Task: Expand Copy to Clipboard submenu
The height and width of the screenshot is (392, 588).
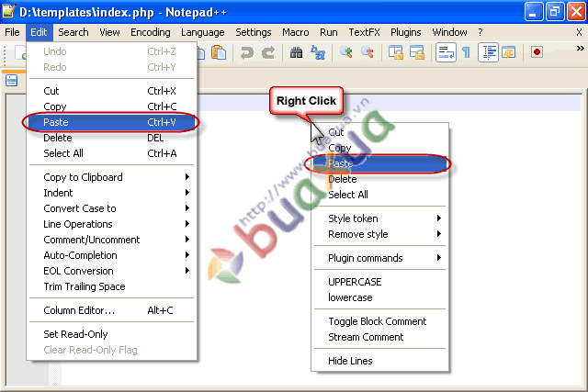Action: tap(112, 177)
